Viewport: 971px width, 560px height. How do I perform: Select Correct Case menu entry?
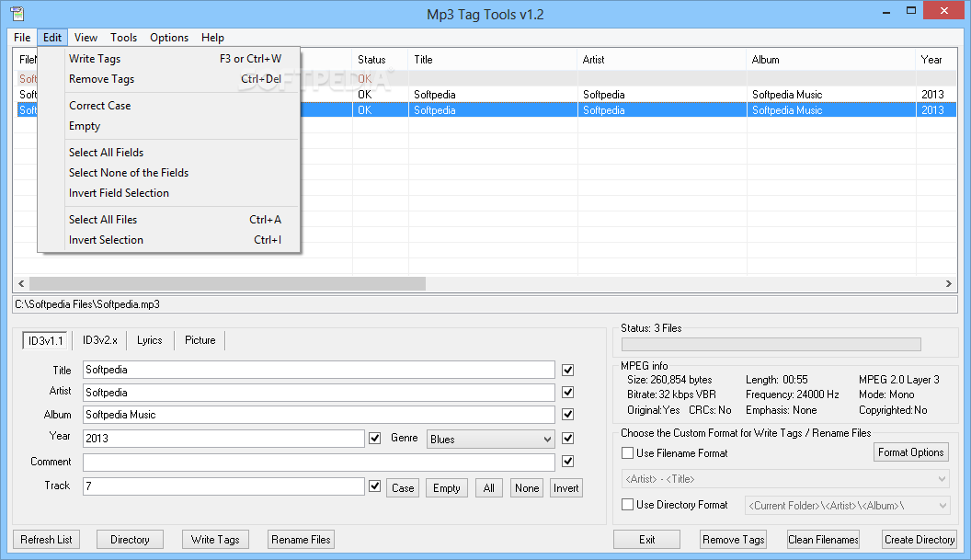[169, 106]
